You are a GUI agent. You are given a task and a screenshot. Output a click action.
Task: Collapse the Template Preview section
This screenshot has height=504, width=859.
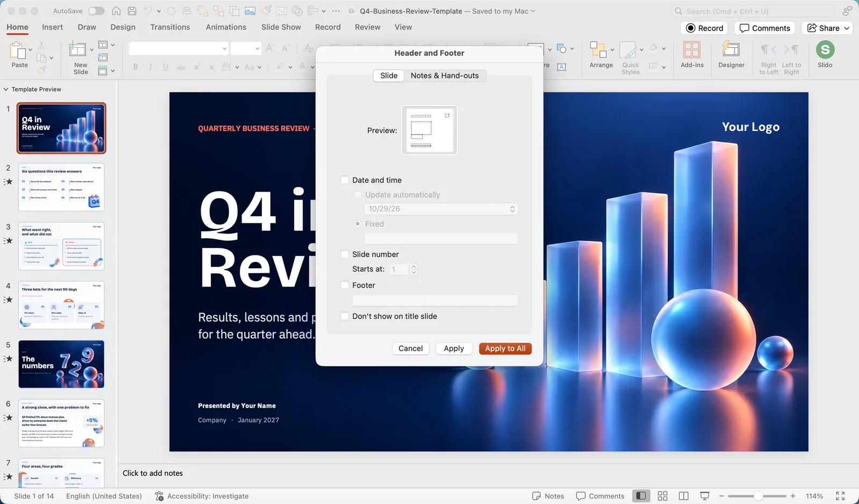click(6, 90)
